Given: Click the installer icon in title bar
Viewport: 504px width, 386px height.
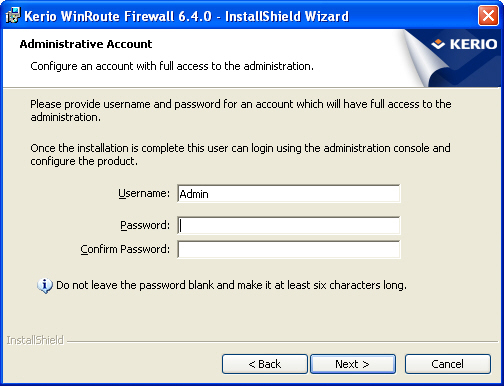Looking at the screenshot, I should (x=13, y=16).
